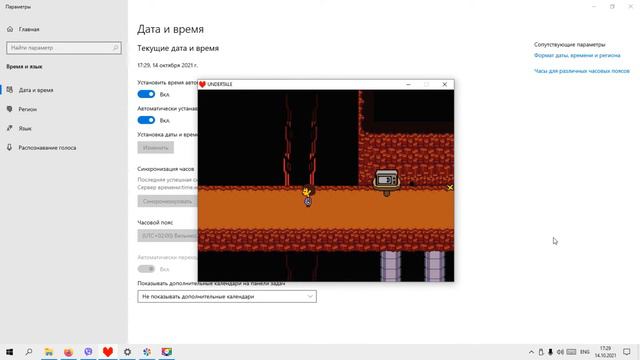640x360 pixels.
Task: Open Viber from the taskbar
Action: click(88, 351)
